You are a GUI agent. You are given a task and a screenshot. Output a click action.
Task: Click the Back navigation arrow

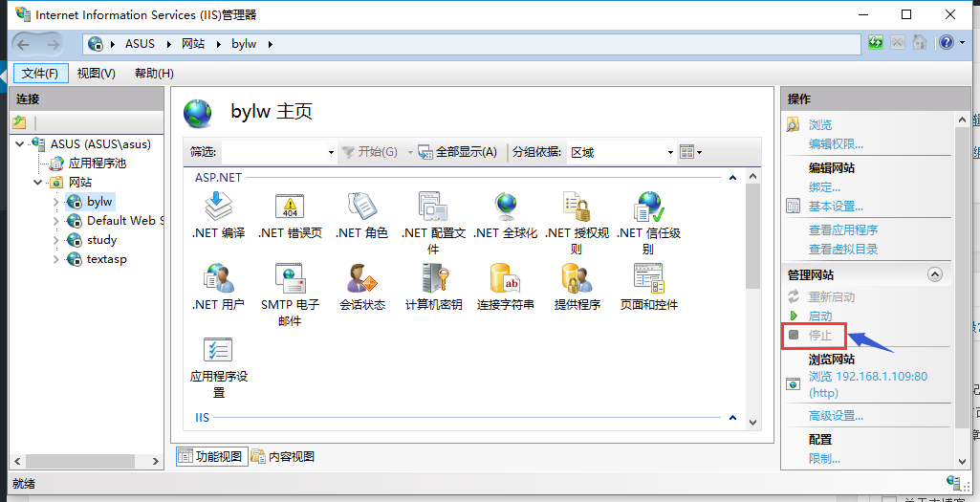coord(23,44)
